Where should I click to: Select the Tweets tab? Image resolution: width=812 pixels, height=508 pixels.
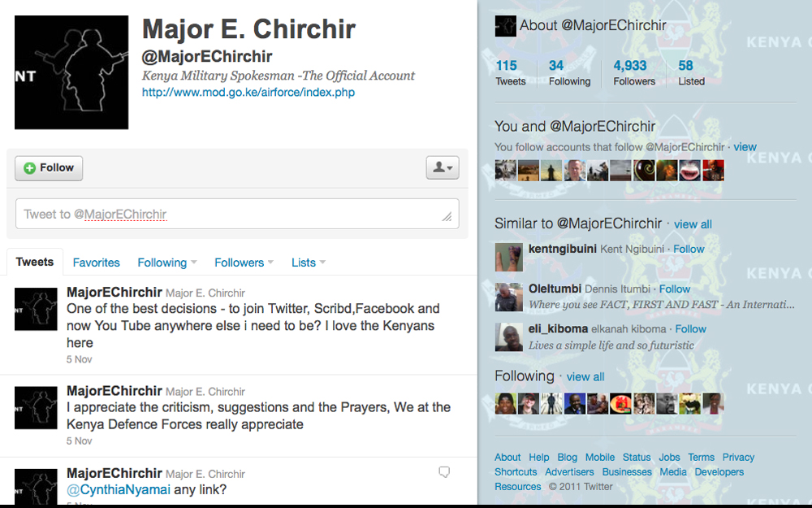click(x=35, y=262)
